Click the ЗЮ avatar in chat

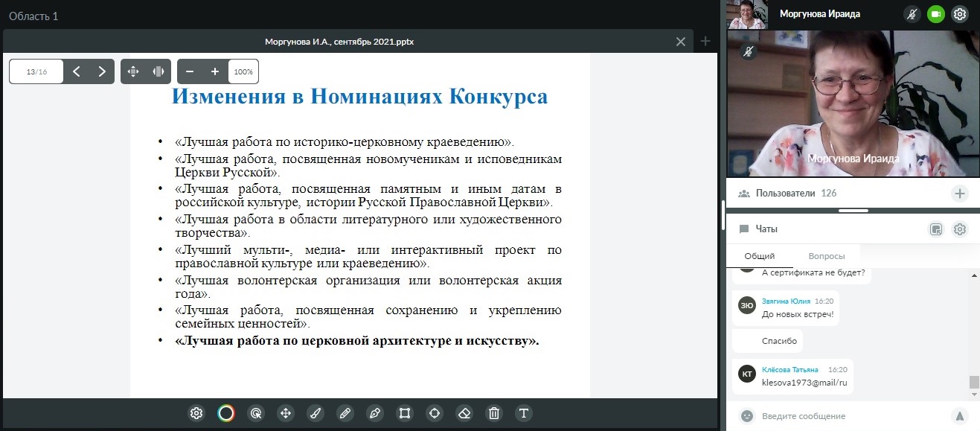click(x=747, y=306)
